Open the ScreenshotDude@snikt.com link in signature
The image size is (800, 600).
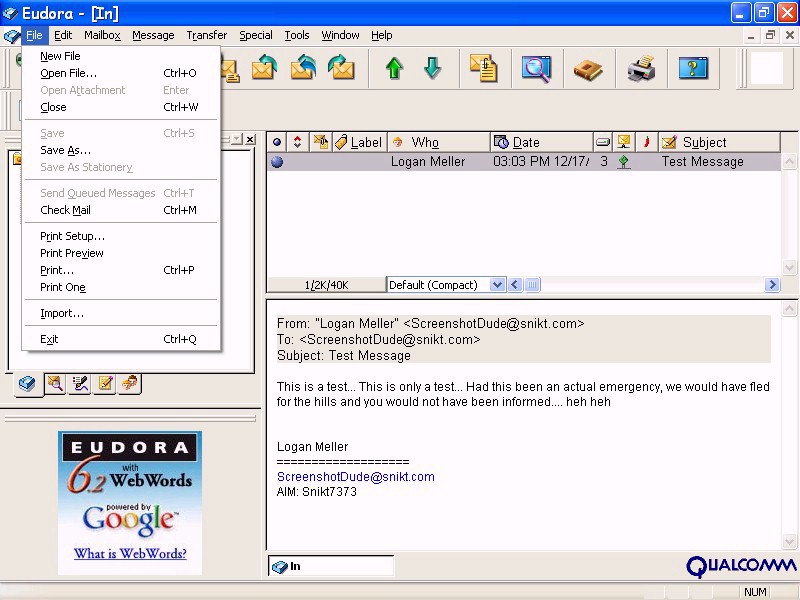click(356, 477)
